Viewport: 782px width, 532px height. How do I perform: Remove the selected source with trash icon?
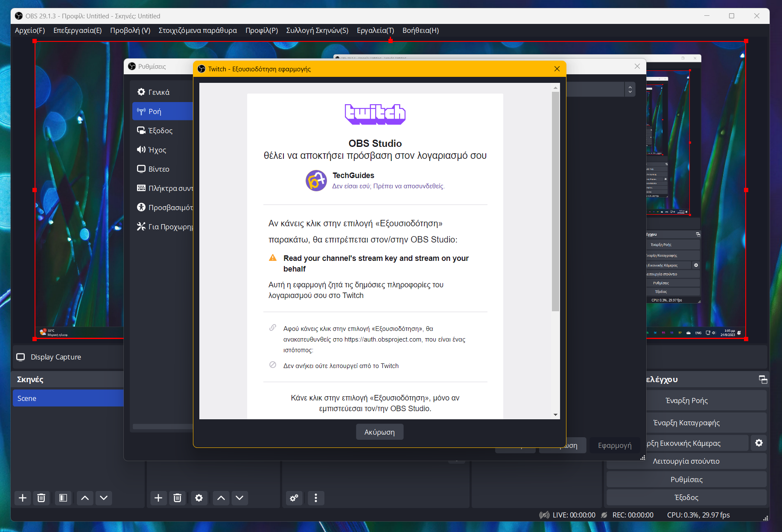point(178,498)
